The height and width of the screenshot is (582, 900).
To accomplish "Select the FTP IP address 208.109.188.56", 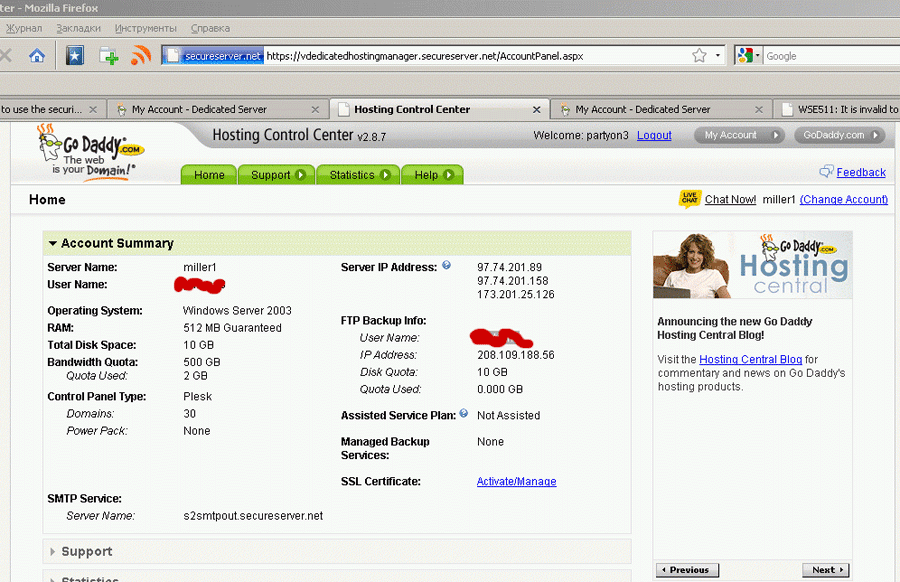I will pos(515,355).
